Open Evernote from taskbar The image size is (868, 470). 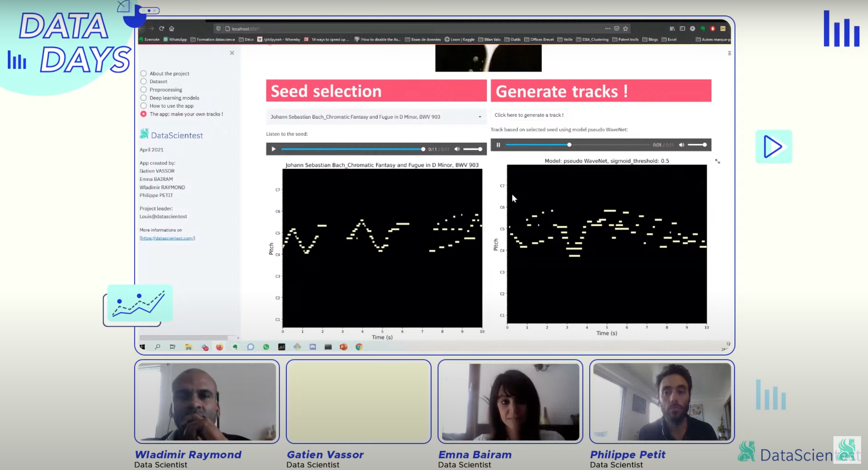[x=235, y=347]
